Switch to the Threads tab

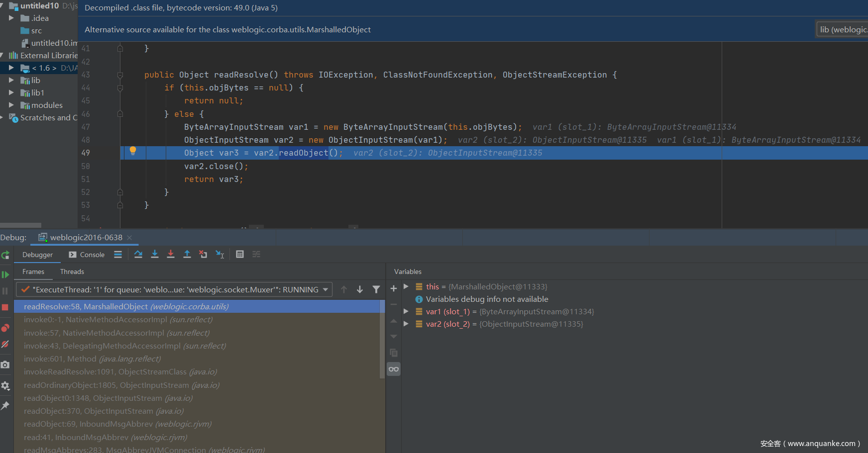pyautogui.click(x=72, y=272)
